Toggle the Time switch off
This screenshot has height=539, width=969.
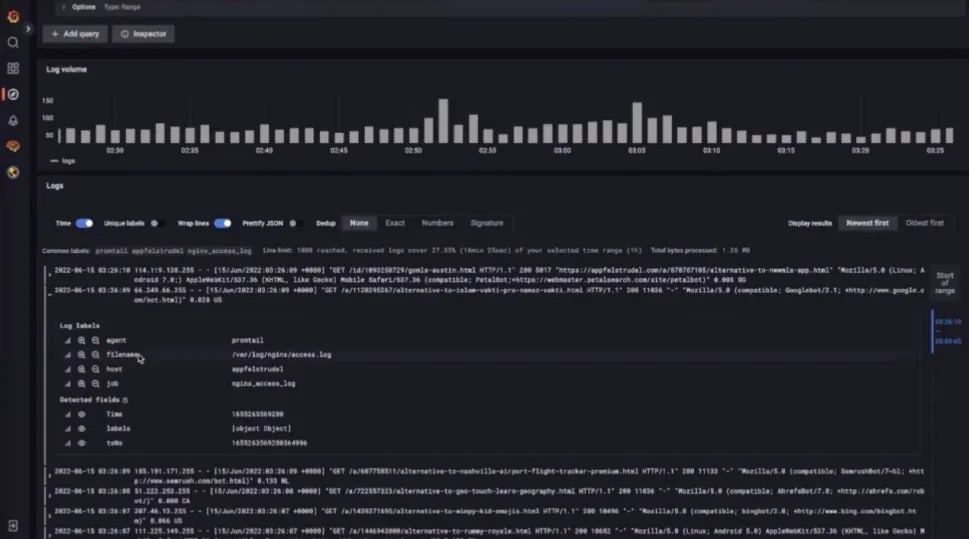click(85, 223)
